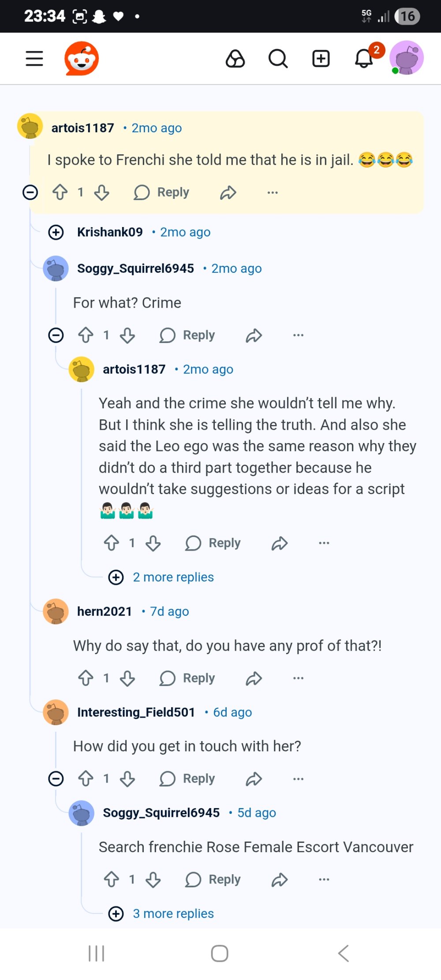Open the Reddit Answers icon in header

pyautogui.click(x=235, y=59)
